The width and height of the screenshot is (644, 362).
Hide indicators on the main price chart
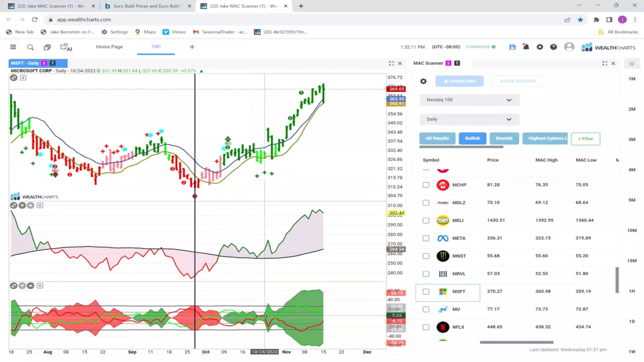point(13,78)
